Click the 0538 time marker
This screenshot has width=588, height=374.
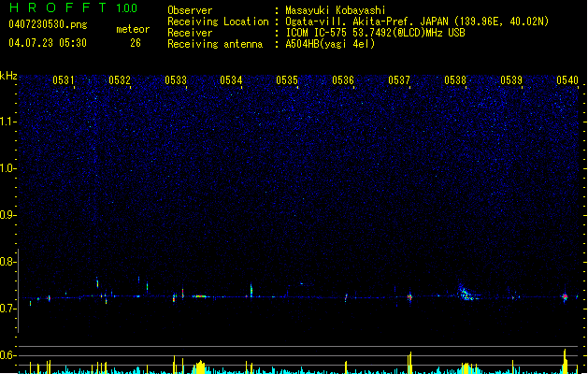coord(455,80)
